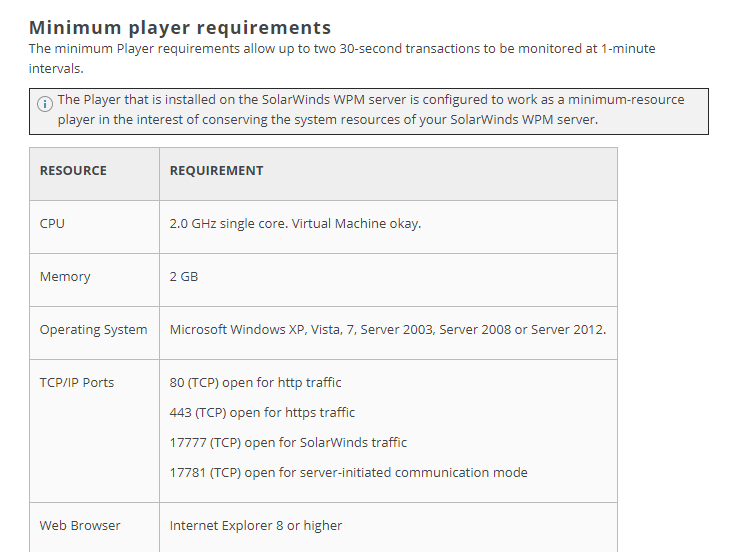
Task: Click the Microsoft Windows XP operating system text
Action: [x=388, y=330]
